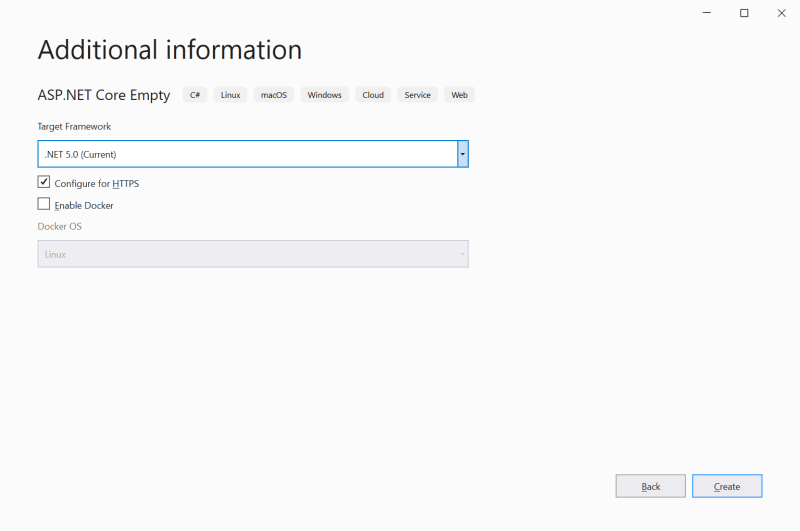Screen dimensions: 800x531
Task: Click the Docker OS label
Action: 60,226
